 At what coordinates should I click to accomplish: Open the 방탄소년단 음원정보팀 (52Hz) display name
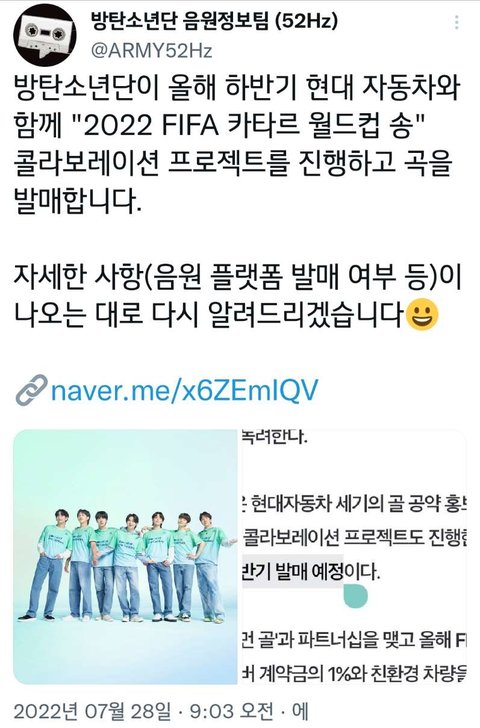tap(214, 21)
